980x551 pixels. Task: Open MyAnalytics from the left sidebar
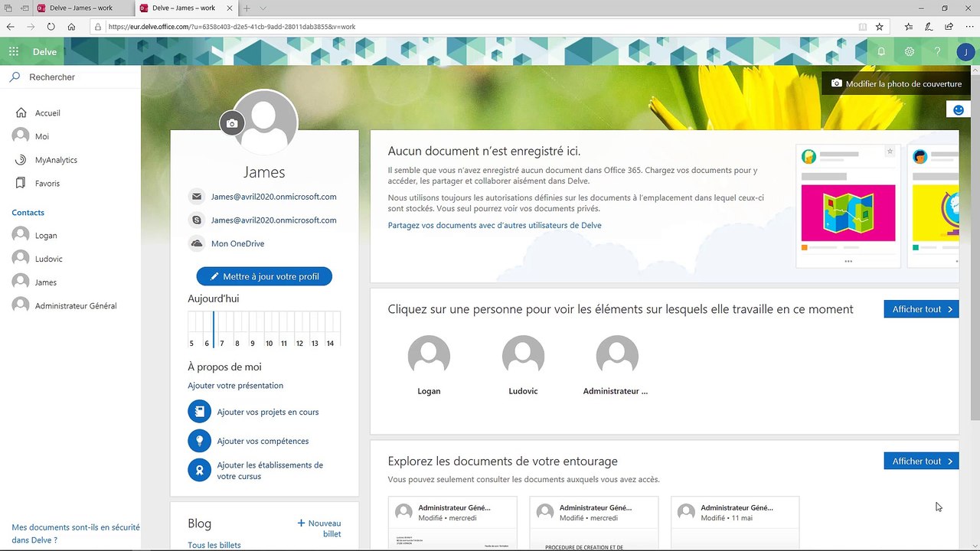pos(57,159)
